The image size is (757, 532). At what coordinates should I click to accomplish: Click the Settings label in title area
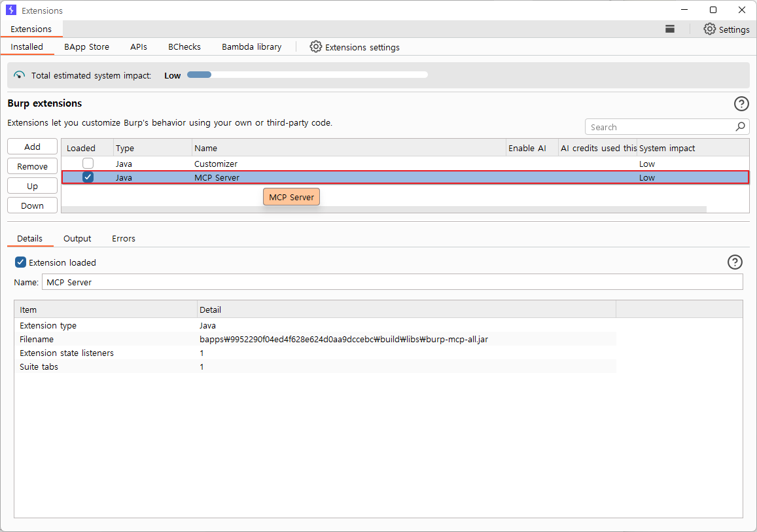734,29
